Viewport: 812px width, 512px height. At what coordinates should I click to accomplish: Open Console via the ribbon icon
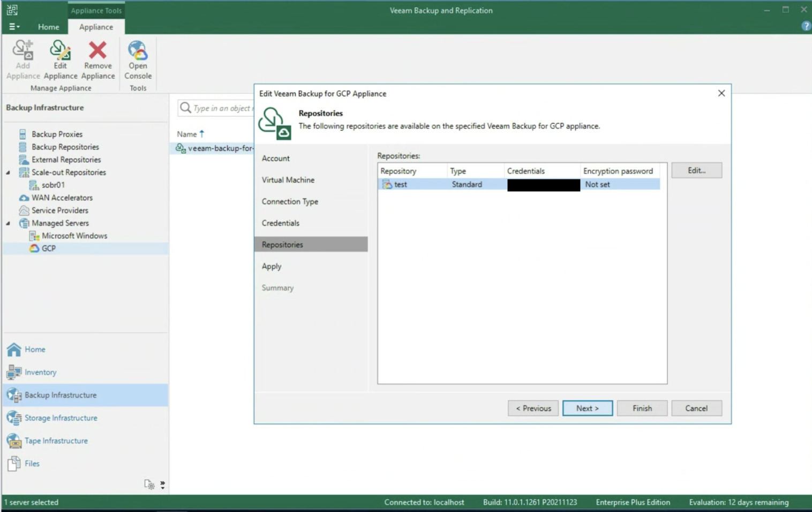click(138, 50)
